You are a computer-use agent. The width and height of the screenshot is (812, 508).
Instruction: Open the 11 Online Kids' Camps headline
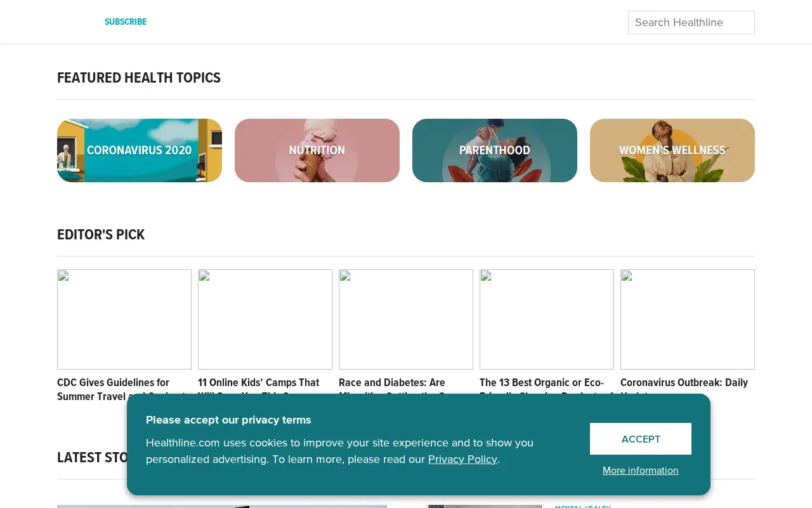coord(259,385)
